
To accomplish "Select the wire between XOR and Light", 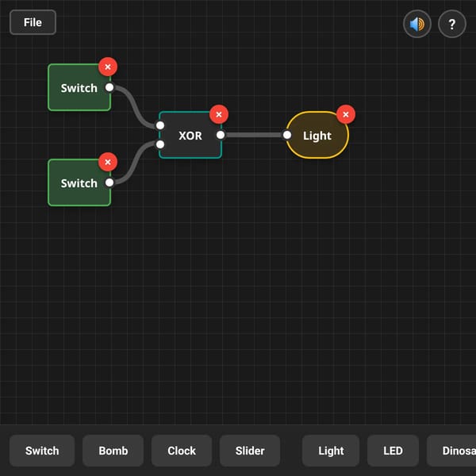I will tap(254, 135).
